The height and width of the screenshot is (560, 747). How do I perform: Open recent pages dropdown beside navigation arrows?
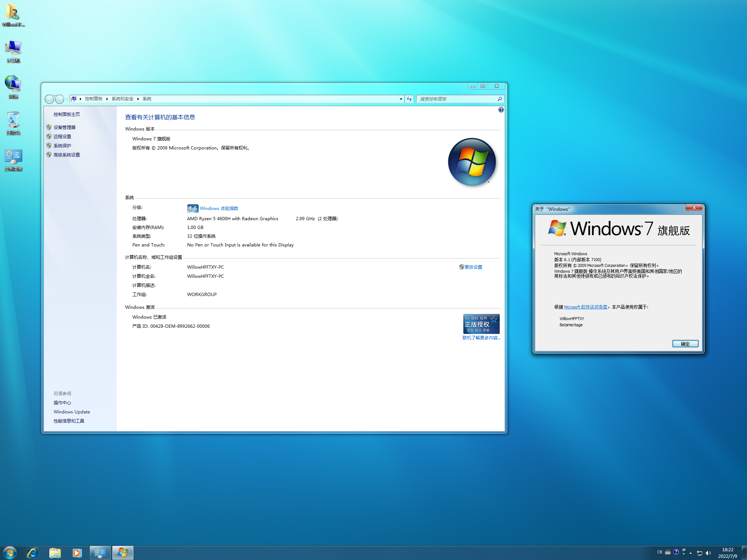tap(67, 99)
